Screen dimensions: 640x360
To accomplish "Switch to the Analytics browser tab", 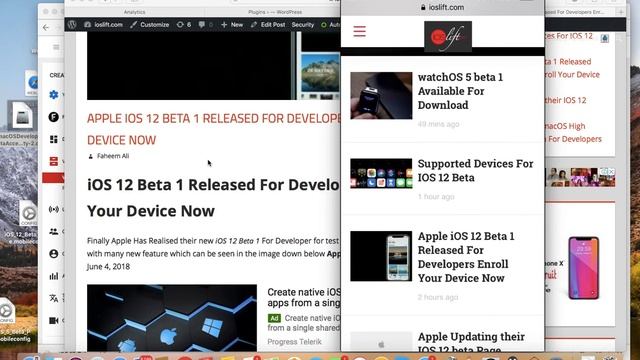I will (134, 12).
